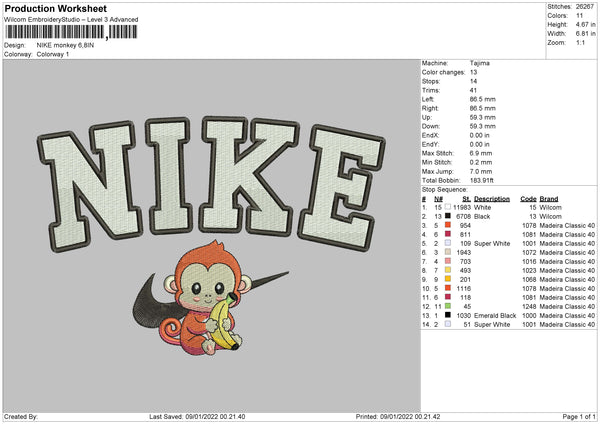Click the Code column header
This screenshot has height=424, width=600.
click(x=528, y=198)
